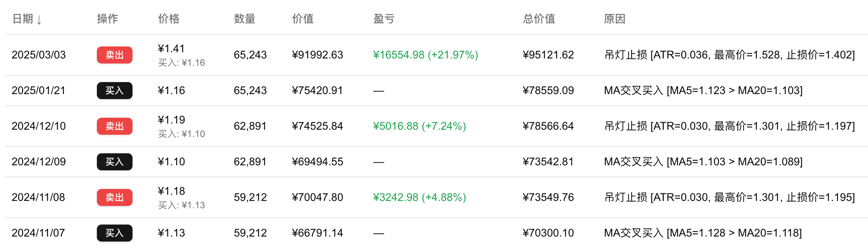Click the 买入 badge for 2024/12/09

[x=114, y=162]
